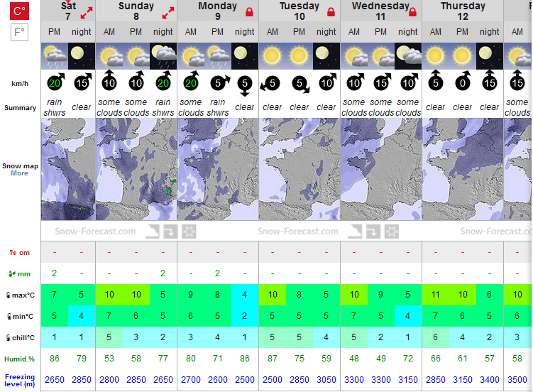Open Tuesday's snow map thumbnail
The width and height of the screenshot is (533, 392).
click(300, 169)
